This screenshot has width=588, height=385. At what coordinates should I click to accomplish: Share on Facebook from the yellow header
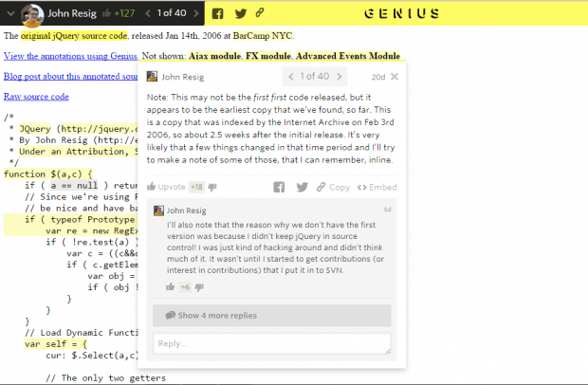217,13
